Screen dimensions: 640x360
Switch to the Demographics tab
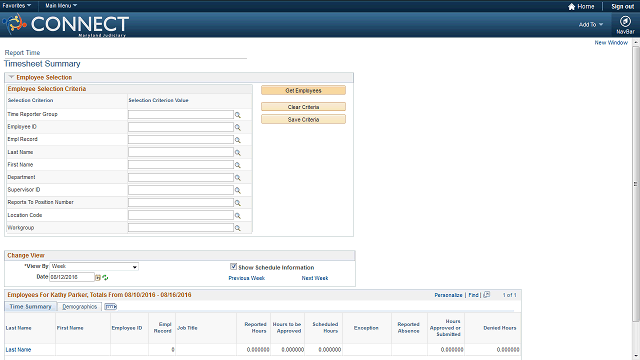(80, 307)
